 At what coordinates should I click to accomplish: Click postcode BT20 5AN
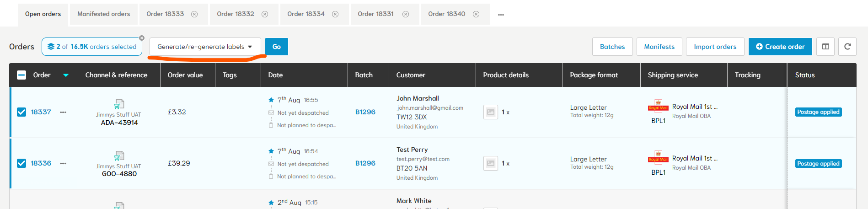coord(412,168)
